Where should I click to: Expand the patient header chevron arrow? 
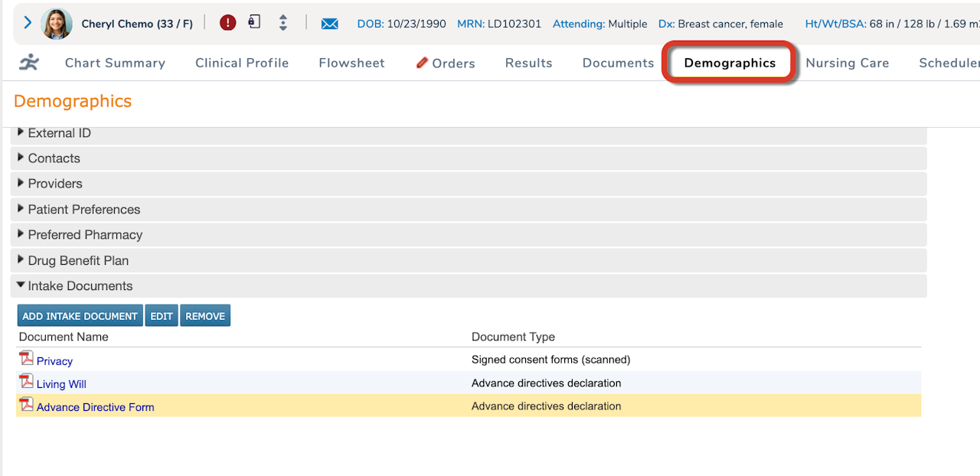(x=28, y=23)
